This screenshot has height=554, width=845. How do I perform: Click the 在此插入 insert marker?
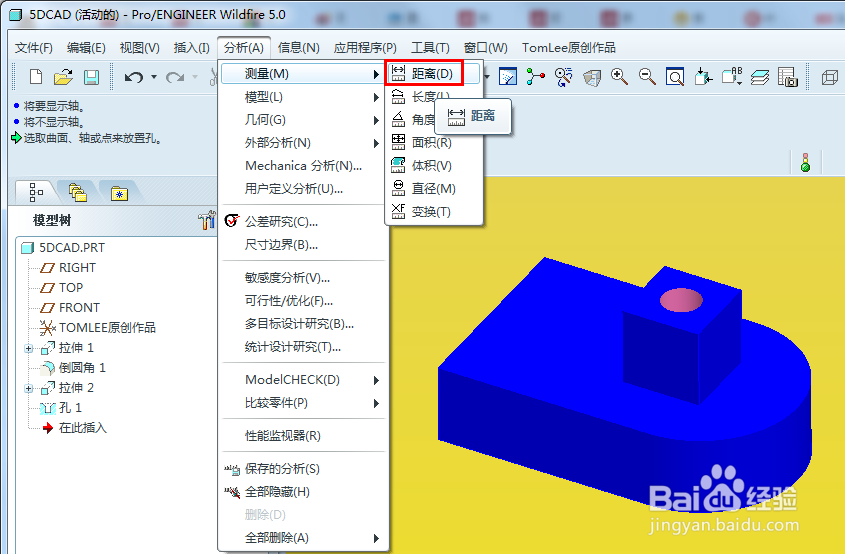(82, 427)
